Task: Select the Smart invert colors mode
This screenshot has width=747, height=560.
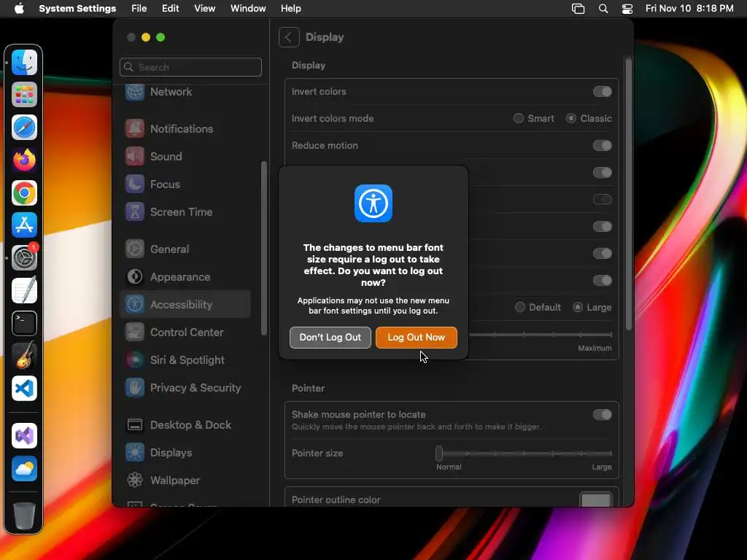Action: click(518, 118)
